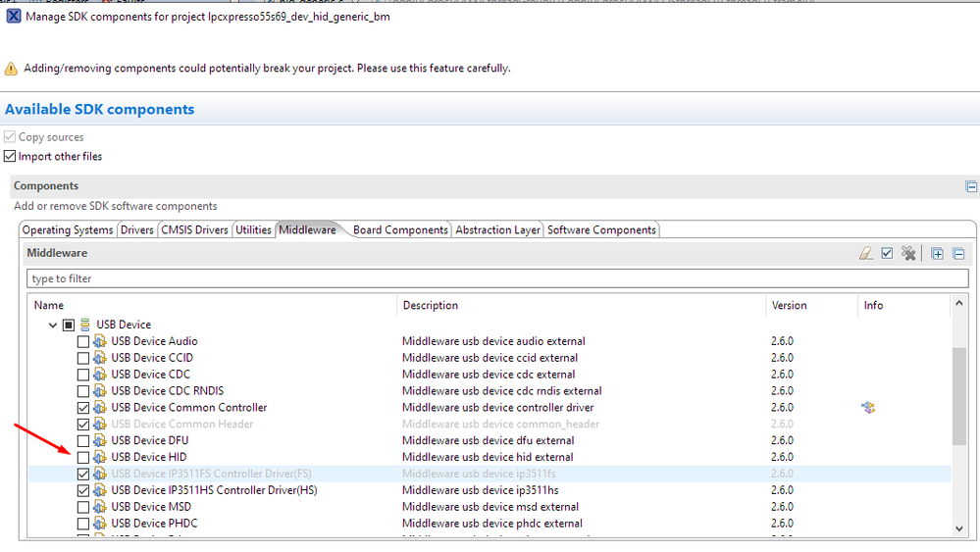980x552 pixels.
Task: Open the Operating Systems tab
Action: (68, 229)
